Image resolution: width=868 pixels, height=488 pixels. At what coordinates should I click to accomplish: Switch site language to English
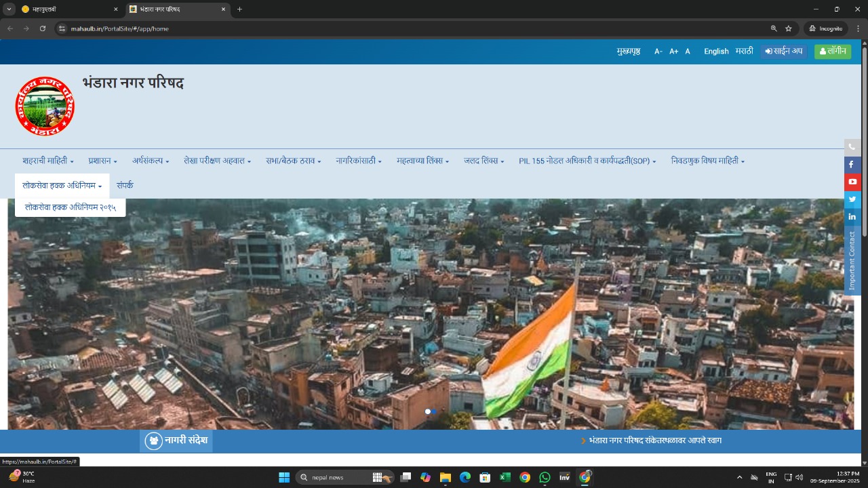(x=716, y=52)
